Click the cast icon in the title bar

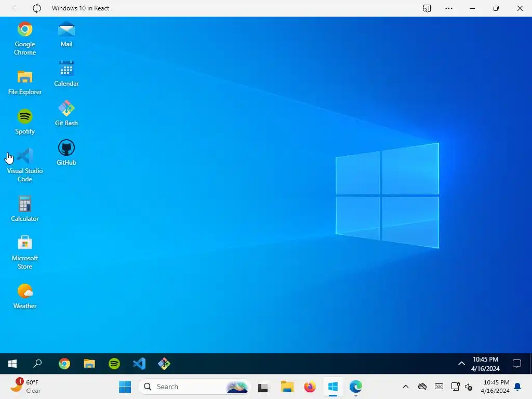pos(427,8)
